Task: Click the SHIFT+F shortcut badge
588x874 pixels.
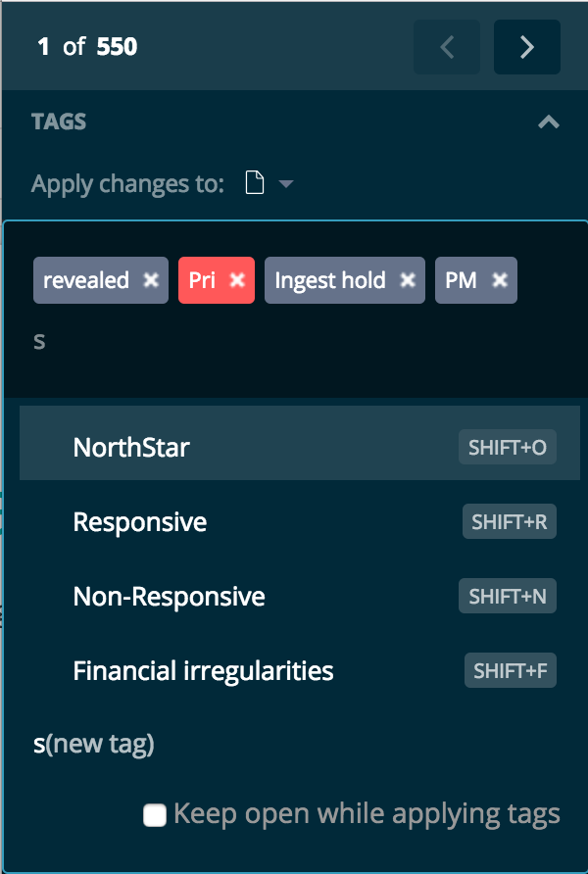Action: click(510, 670)
